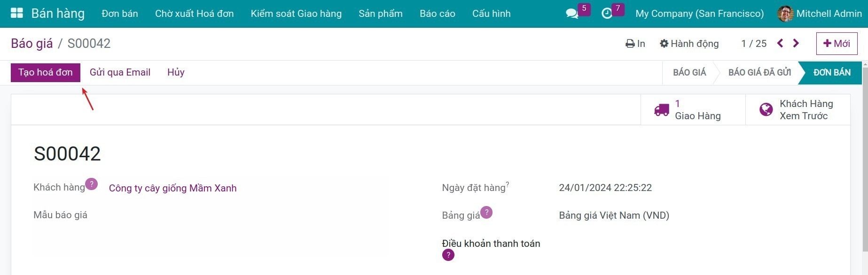This screenshot has width=868, height=275.
Task: Open the activities clock icon
Action: pyautogui.click(x=607, y=14)
